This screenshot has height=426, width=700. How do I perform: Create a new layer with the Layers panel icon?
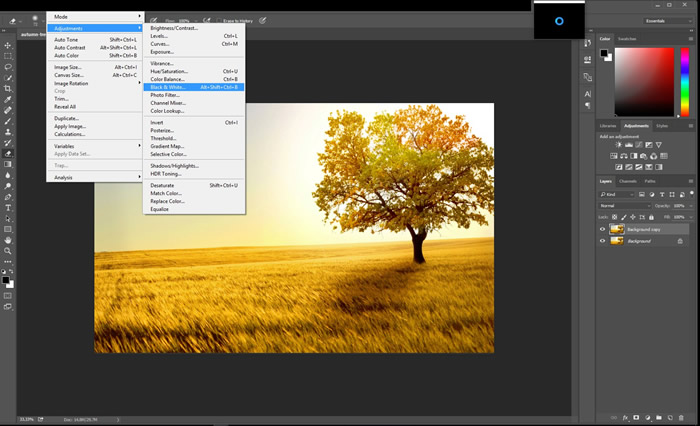(x=670, y=418)
